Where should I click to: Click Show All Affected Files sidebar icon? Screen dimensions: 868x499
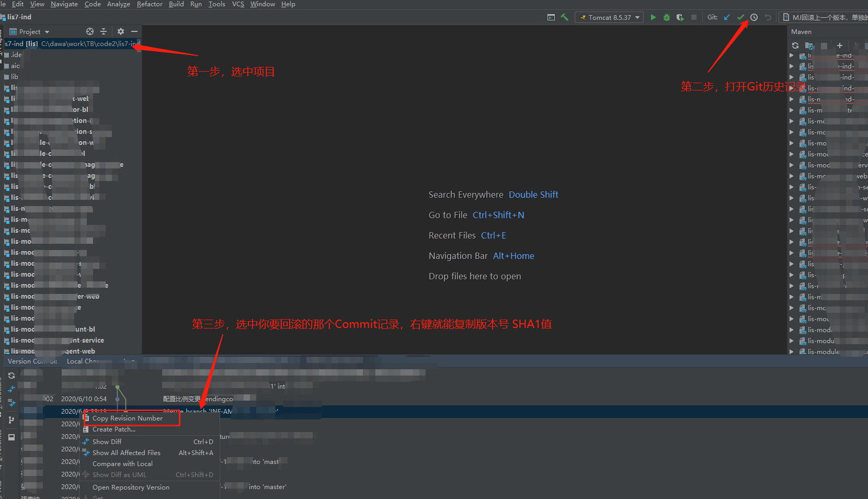(x=12, y=403)
